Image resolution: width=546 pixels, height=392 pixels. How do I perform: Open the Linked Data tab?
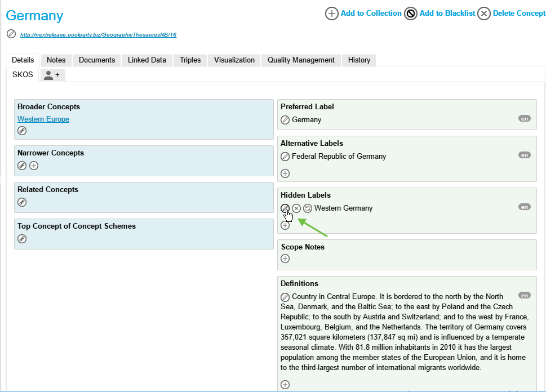(x=147, y=60)
